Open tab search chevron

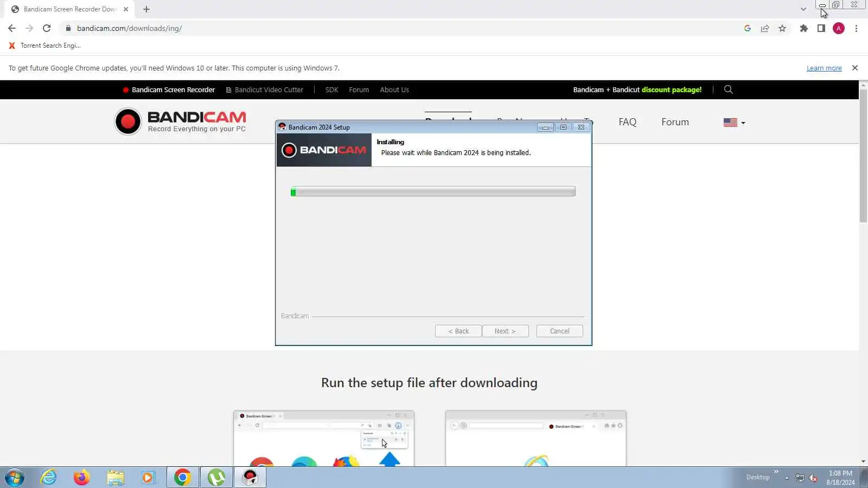pos(803,9)
